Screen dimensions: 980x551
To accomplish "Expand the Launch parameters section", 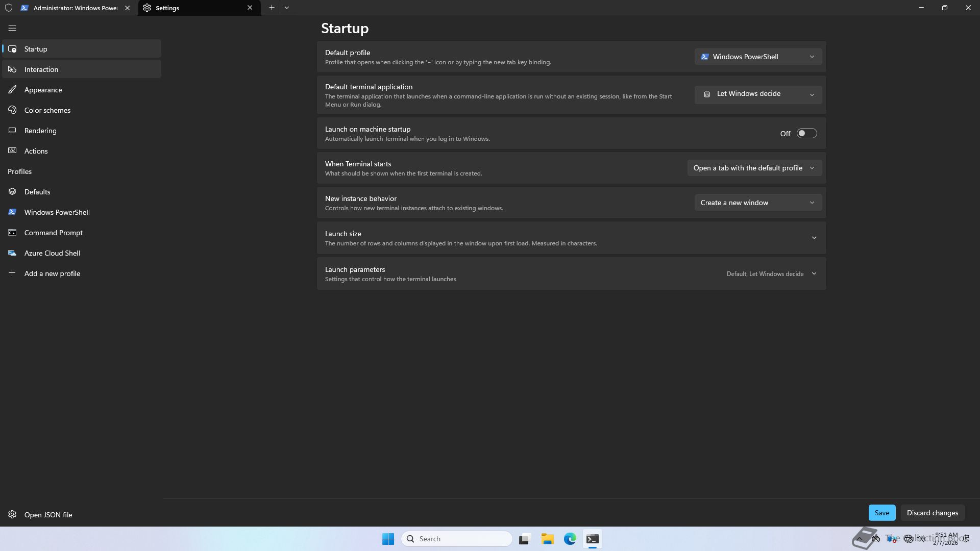I will pyautogui.click(x=814, y=273).
